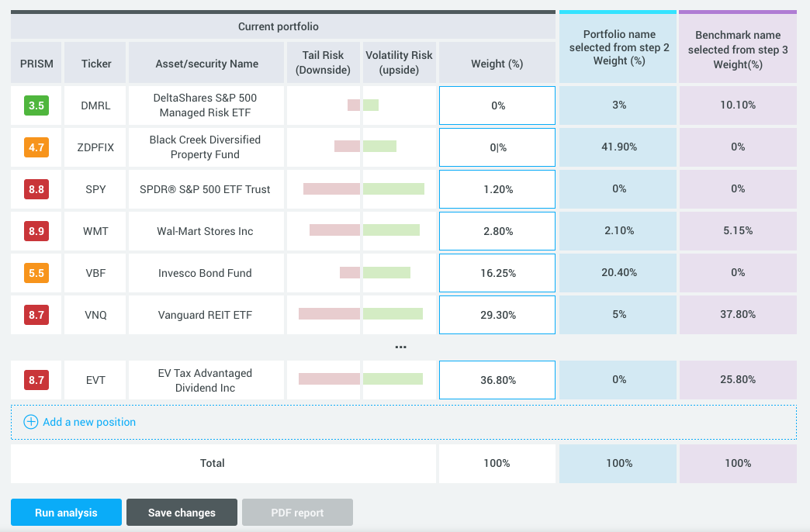Image resolution: width=810 pixels, height=532 pixels.
Task: Click the plus circle to add a position
Action: pos(30,422)
